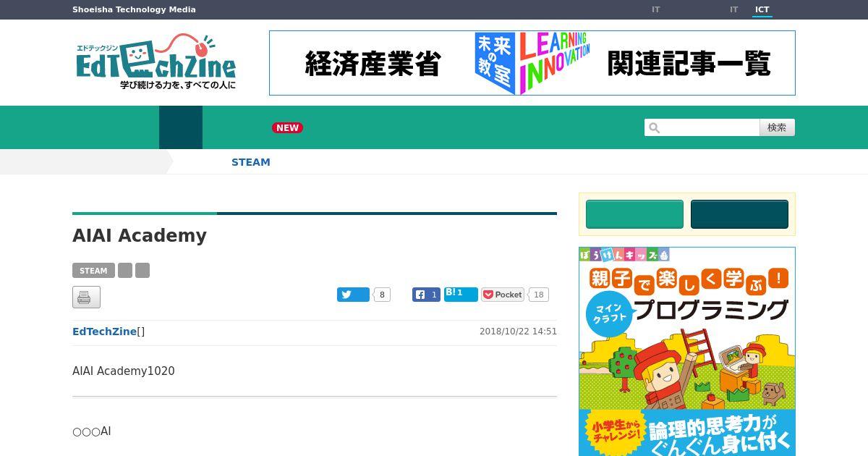Open the EdTechZine logo homepage
The image size is (868, 456).
[x=156, y=62]
